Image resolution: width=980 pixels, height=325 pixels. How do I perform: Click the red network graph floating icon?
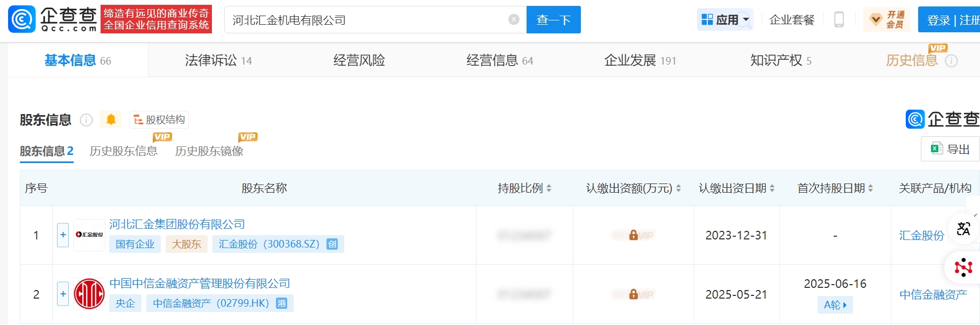pos(963,267)
